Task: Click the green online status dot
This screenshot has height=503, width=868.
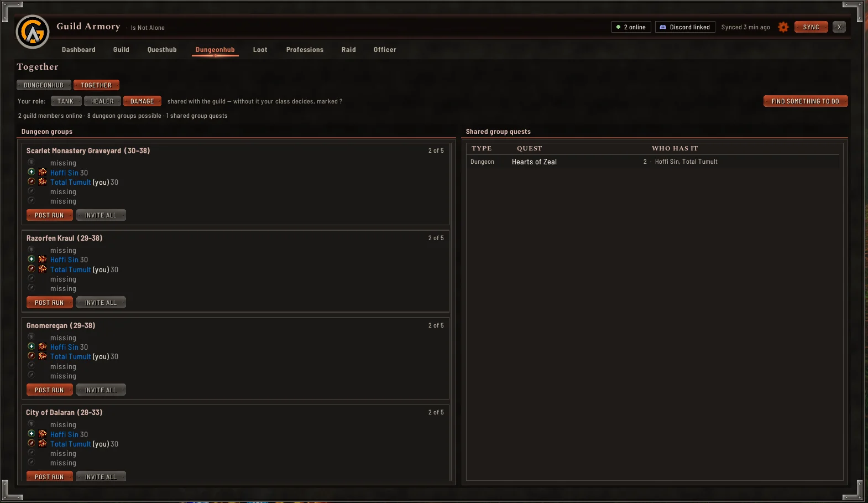Action: click(x=618, y=27)
